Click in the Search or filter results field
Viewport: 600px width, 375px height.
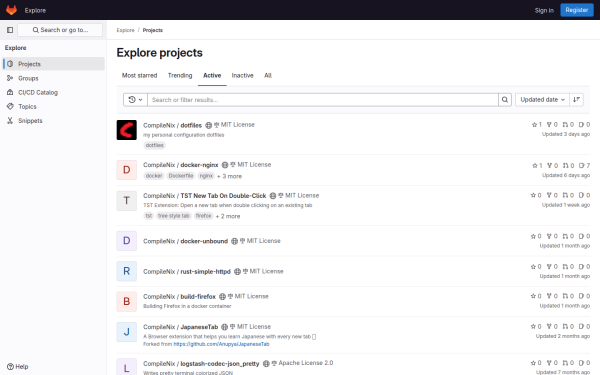(x=323, y=100)
